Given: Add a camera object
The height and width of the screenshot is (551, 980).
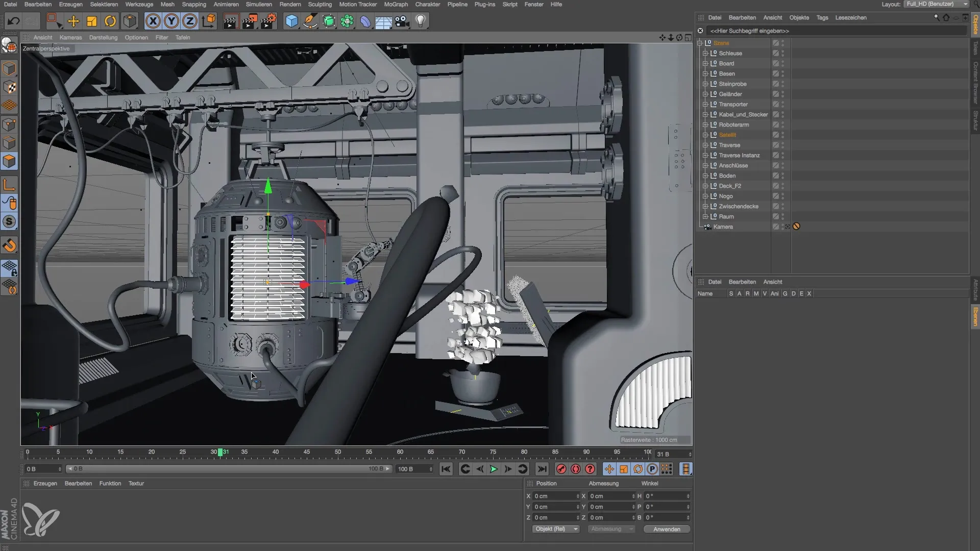Looking at the screenshot, I should 402,21.
